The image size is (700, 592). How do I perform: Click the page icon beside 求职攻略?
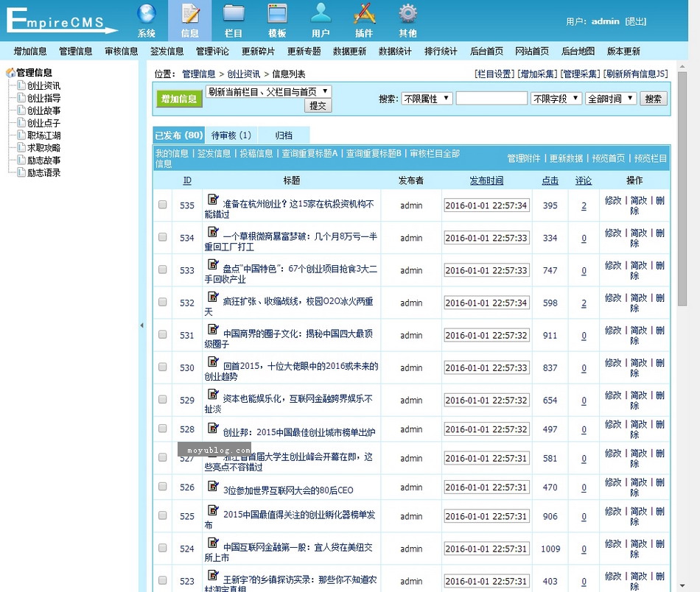click(x=21, y=147)
